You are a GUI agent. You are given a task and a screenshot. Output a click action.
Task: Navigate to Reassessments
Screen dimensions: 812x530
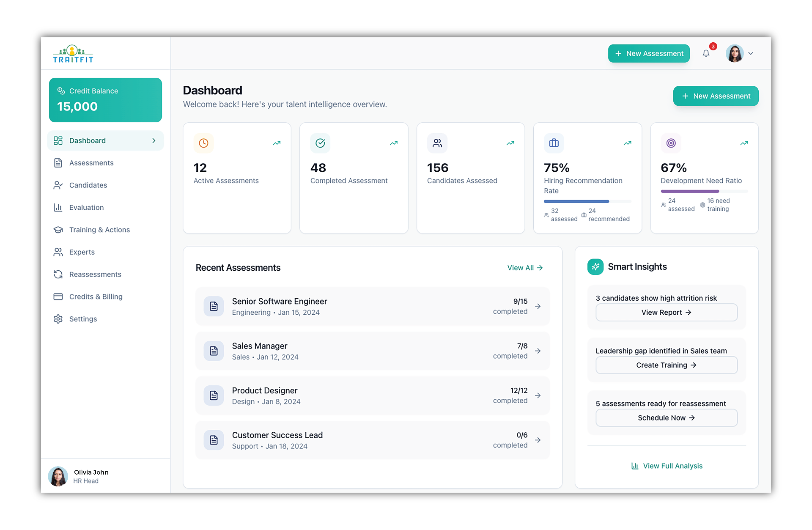[105, 275]
